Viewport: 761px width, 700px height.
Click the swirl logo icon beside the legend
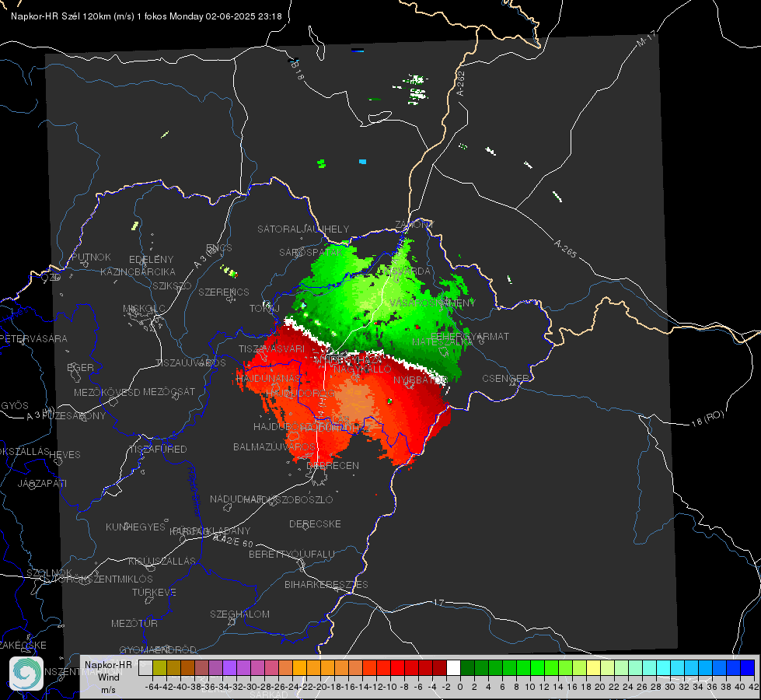(x=26, y=674)
